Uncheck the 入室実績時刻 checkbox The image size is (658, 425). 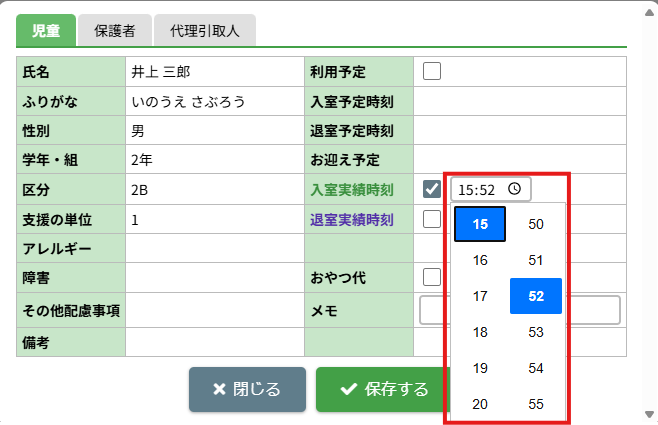coord(432,189)
